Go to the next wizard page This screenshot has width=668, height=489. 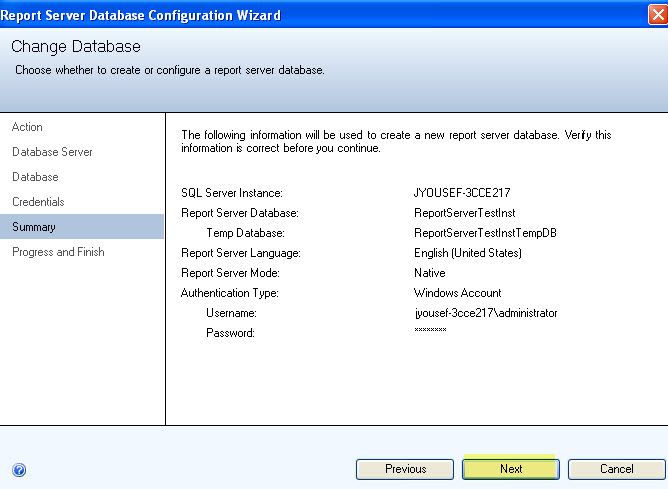tap(511, 469)
